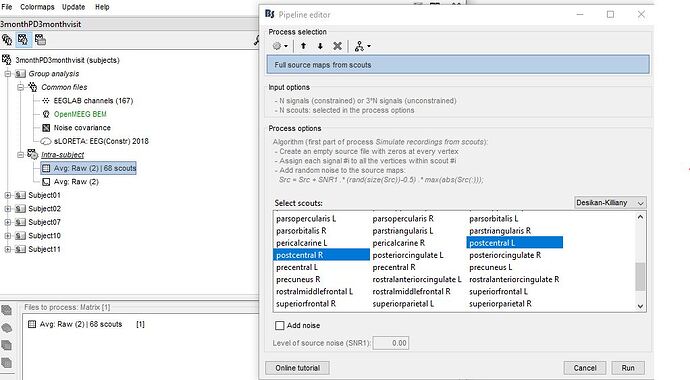Click the Process1 sources type icon
The height and width of the screenshot is (380, 690).
pos(7,328)
